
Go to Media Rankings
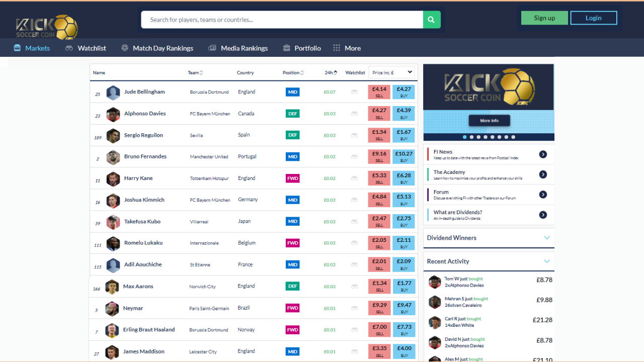pyautogui.click(x=238, y=48)
